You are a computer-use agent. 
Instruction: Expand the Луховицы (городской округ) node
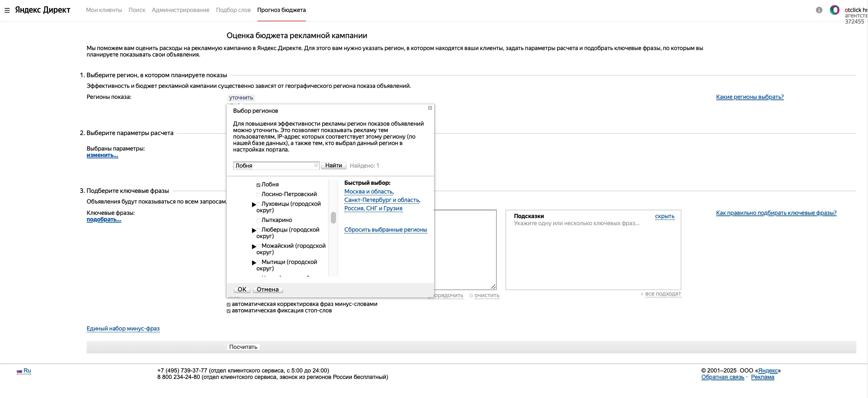pyautogui.click(x=254, y=204)
